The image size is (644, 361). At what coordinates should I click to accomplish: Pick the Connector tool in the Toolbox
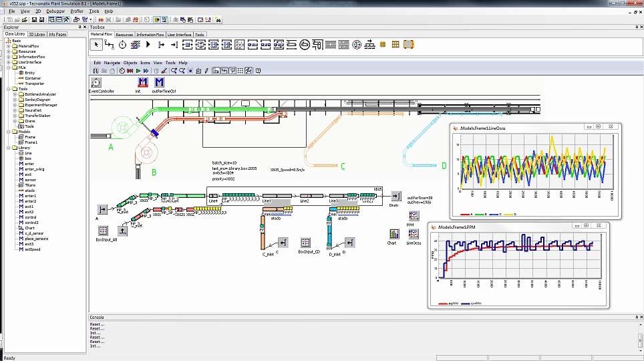(110, 44)
